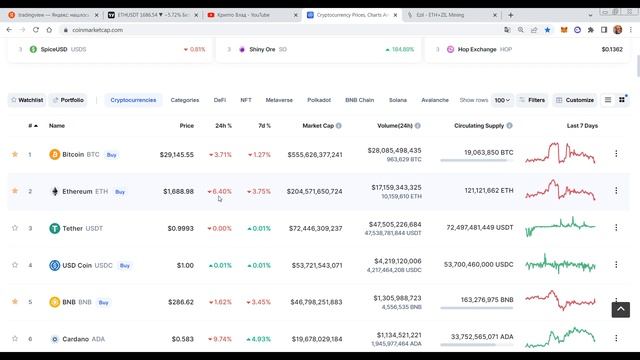Viewport: 640px width, 360px height.
Task: Add USD Coin to watchlist via star
Action: click(x=15, y=265)
